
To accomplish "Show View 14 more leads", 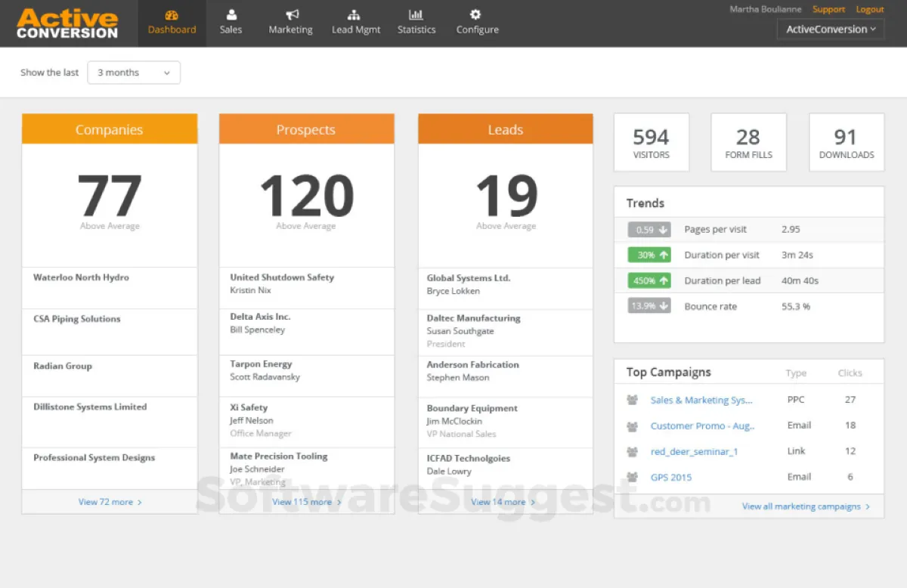I will (504, 502).
